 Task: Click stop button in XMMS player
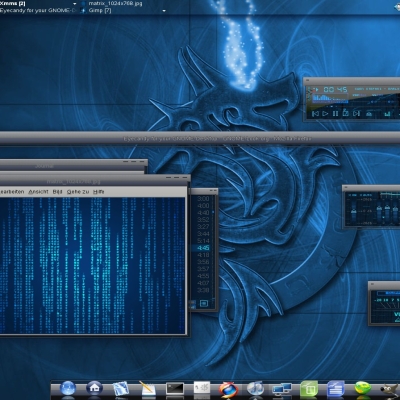pyautogui.click(x=346, y=114)
